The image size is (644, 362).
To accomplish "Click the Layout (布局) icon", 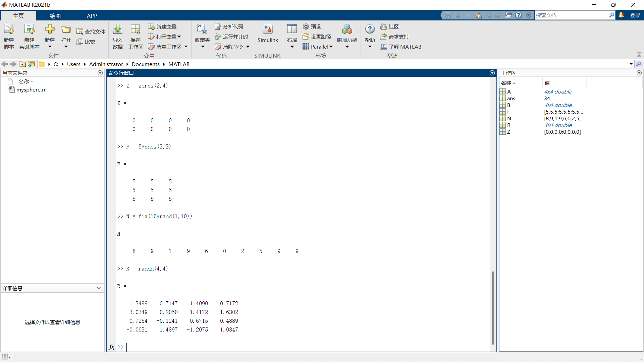I will 292,29.
